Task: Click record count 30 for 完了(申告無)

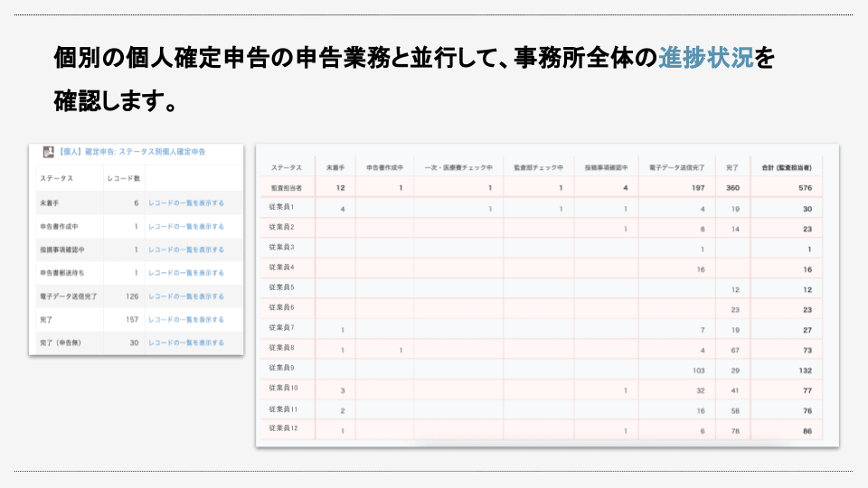Action: tap(134, 343)
